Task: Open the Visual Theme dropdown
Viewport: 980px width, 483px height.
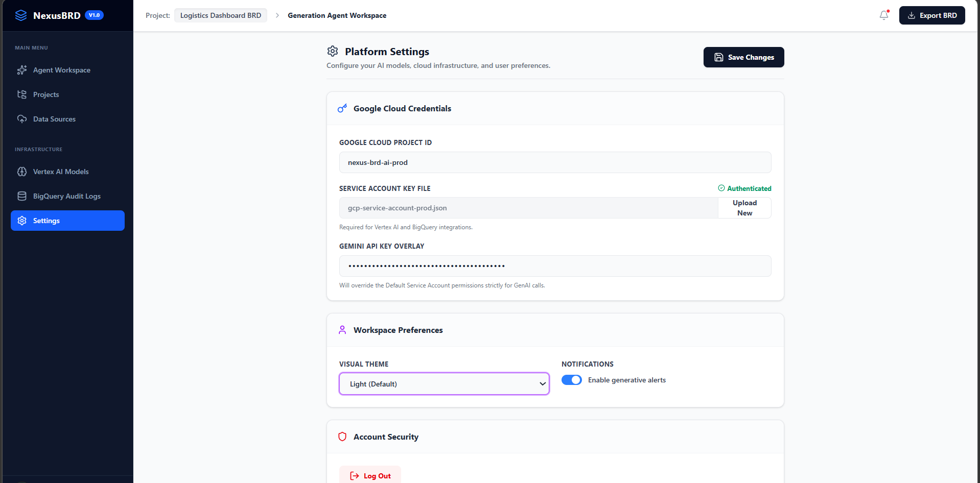Action: tap(444, 384)
